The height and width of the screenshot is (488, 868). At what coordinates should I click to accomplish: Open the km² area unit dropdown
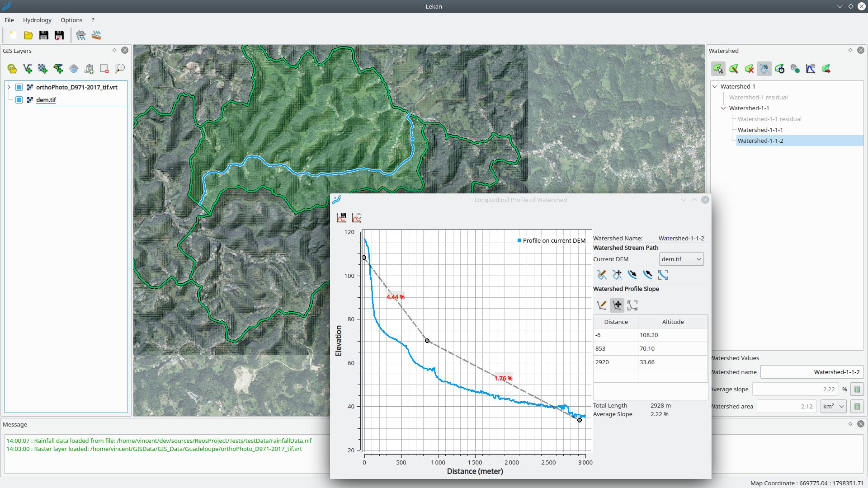(833, 406)
